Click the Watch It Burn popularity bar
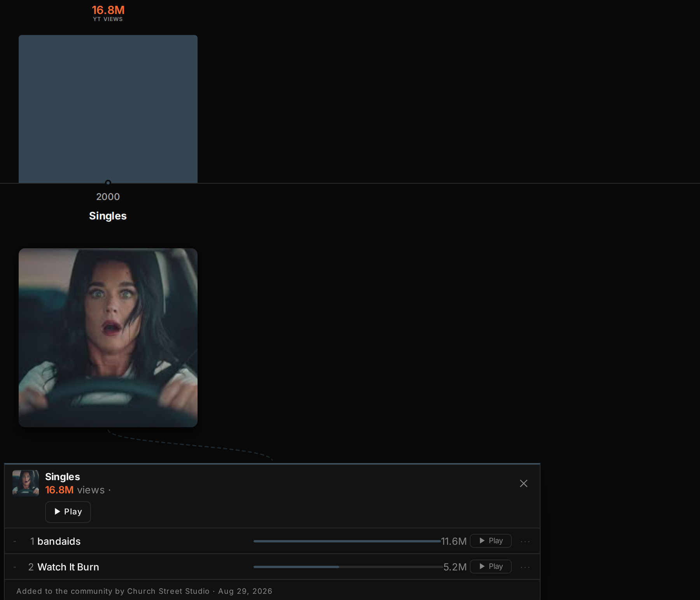The height and width of the screenshot is (600, 700). [x=348, y=567]
